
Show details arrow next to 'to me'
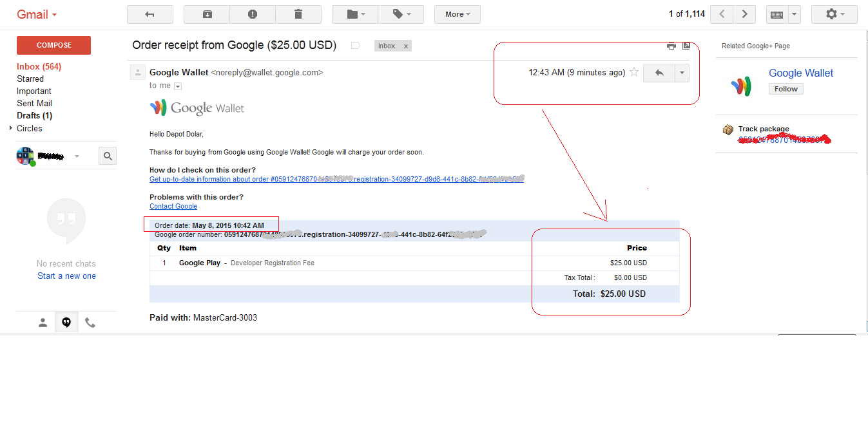tap(178, 86)
